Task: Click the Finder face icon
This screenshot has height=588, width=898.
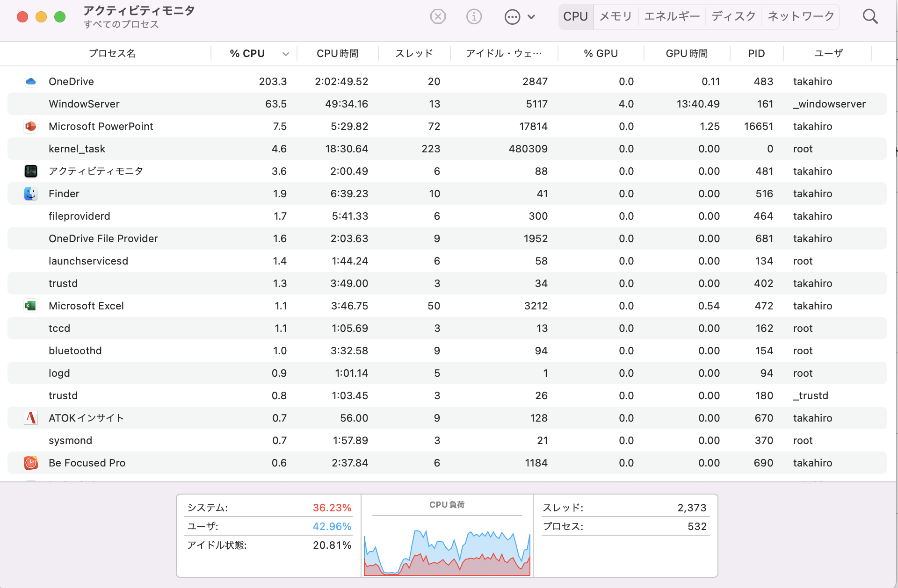Action: coord(31,194)
